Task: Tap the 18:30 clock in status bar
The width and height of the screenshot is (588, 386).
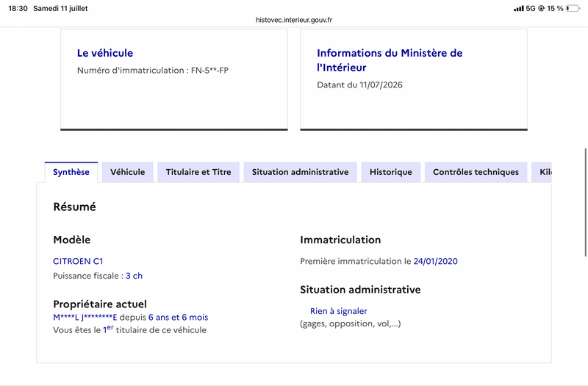Action: click(x=18, y=8)
